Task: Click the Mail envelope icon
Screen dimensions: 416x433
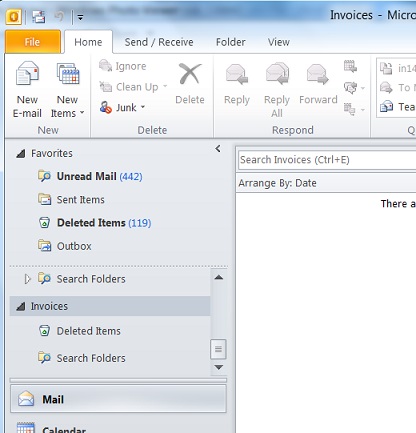Action: [26, 398]
